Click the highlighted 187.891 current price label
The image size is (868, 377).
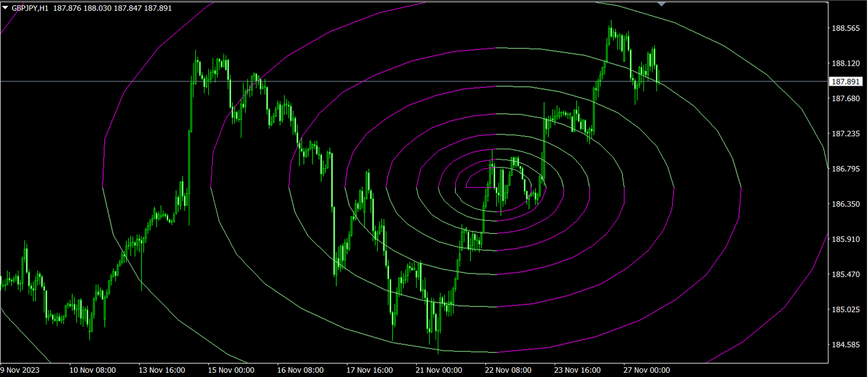[845, 81]
